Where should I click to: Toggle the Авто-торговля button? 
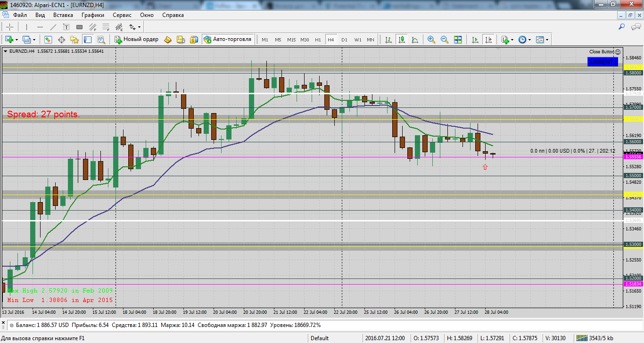[228, 40]
